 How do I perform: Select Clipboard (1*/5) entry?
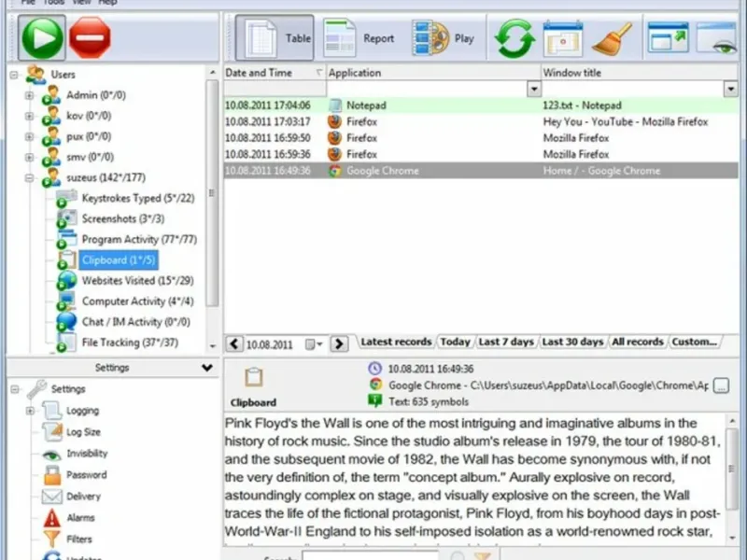click(x=119, y=260)
